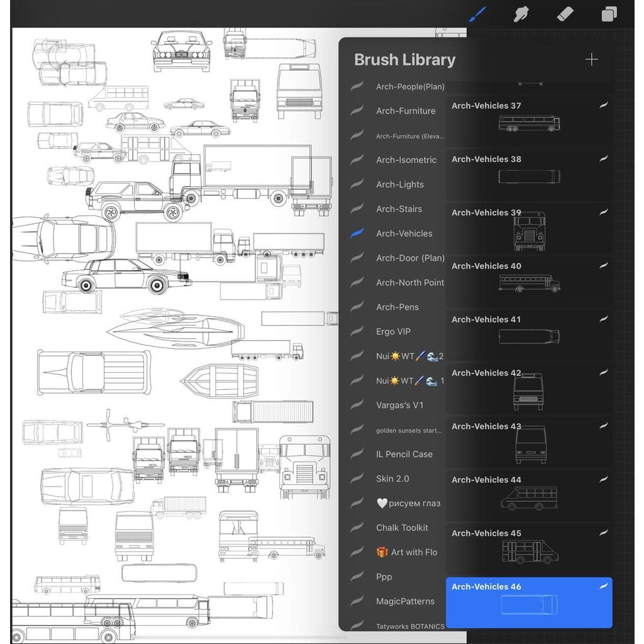This screenshot has width=644, height=644.
Task: Select the Eraser tool
Action: pyautogui.click(x=565, y=14)
